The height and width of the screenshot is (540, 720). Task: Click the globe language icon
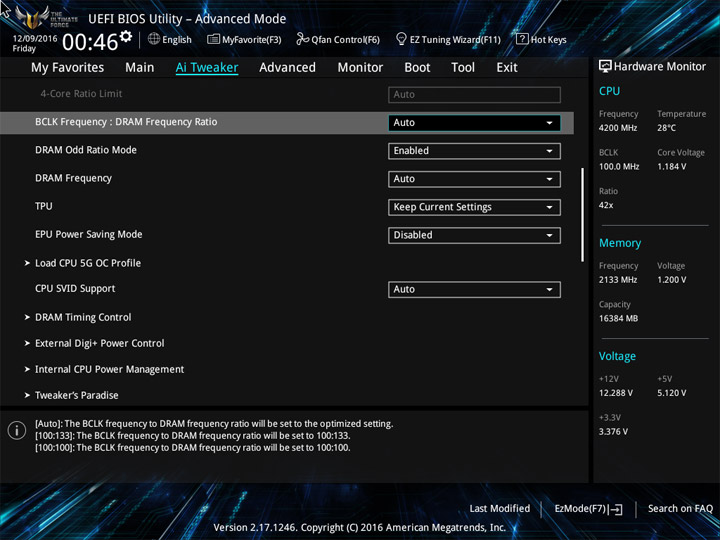tap(154, 39)
